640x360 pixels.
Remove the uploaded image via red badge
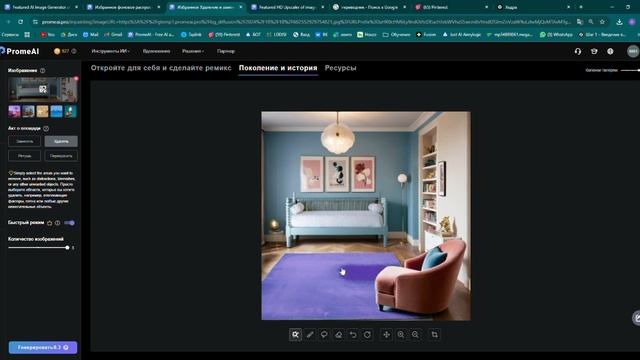(x=76, y=78)
